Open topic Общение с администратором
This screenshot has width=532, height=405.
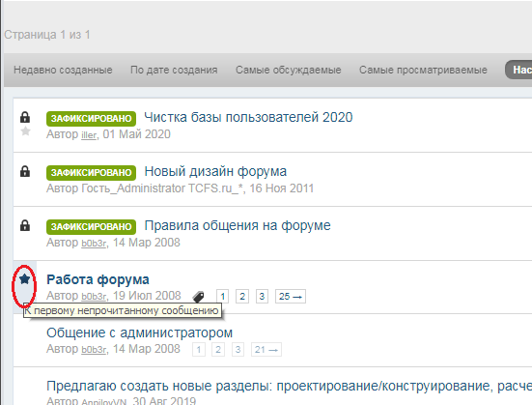pyautogui.click(x=139, y=333)
